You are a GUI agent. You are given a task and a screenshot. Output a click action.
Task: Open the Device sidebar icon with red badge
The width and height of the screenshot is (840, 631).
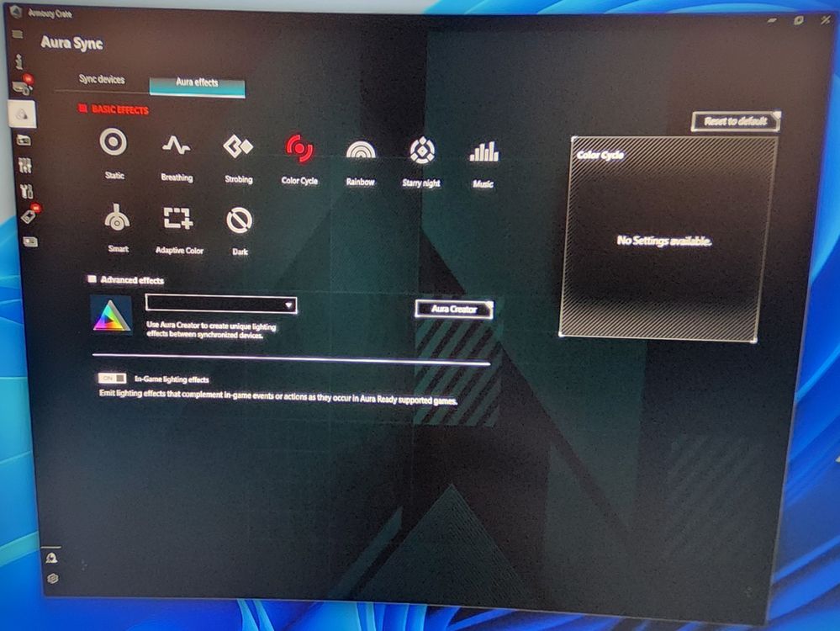pos(23,86)
